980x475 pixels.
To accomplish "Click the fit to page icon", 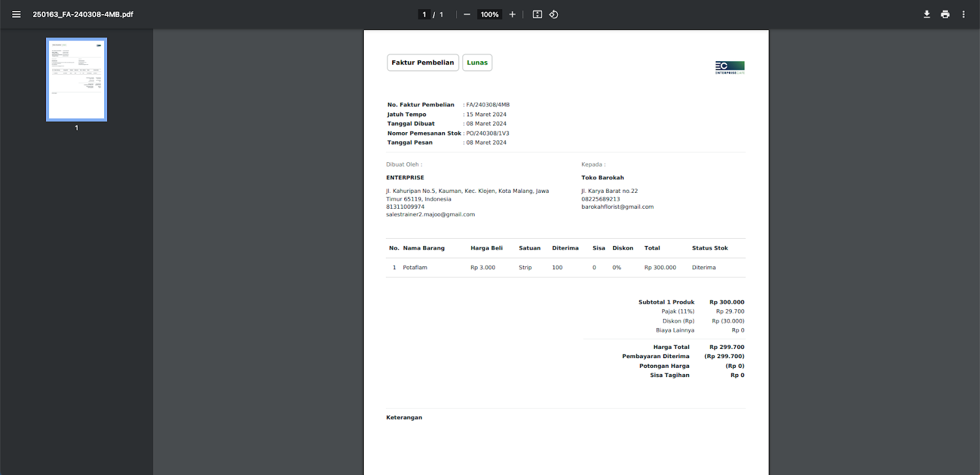I will click(537, 14).
